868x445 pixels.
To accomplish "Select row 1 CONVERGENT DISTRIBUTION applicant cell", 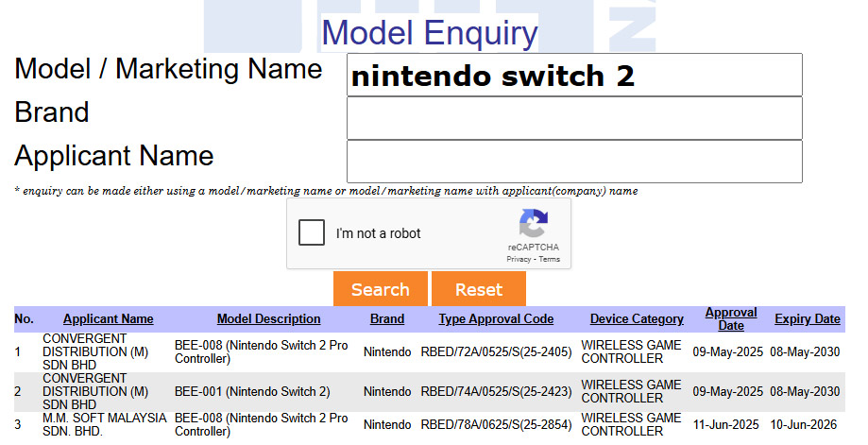I will (x=95, y=351).
